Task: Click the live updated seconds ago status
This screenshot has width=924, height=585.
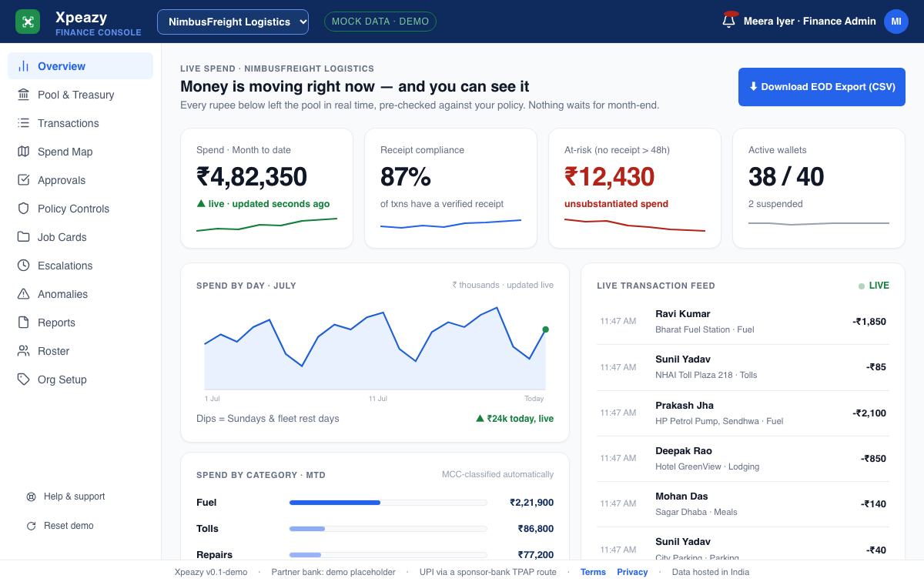Action: pos(263,204)
